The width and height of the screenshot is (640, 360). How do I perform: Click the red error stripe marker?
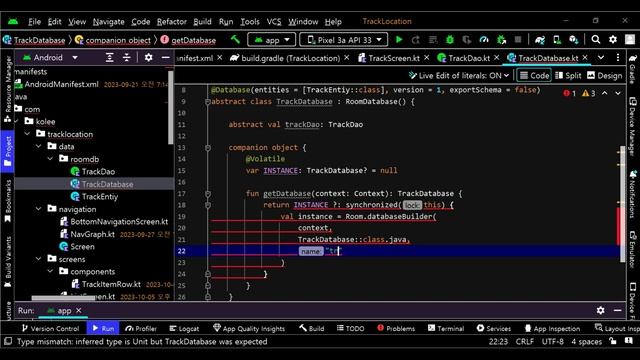click(x=618, y=226)
